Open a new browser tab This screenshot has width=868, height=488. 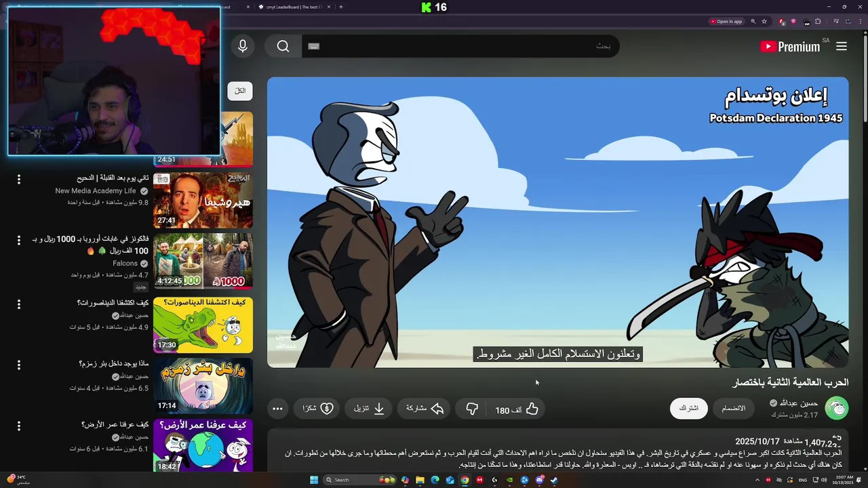coord(340,7)
